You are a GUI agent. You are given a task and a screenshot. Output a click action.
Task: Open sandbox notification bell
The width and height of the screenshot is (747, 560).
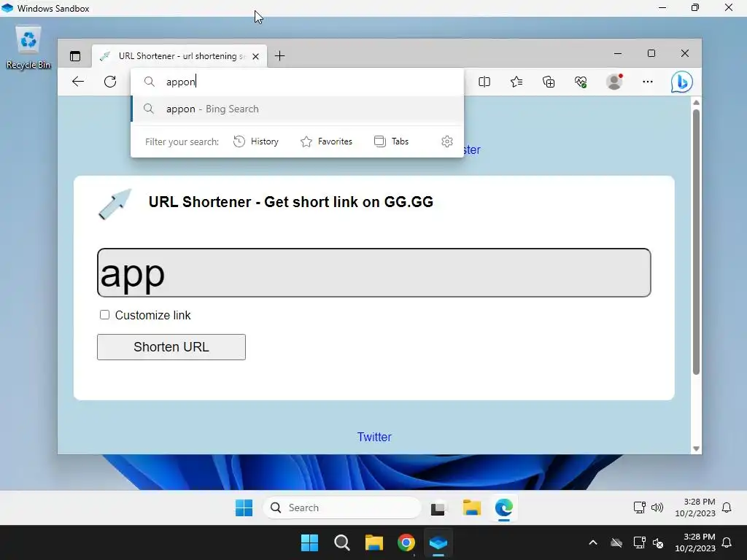pos(727,507)
